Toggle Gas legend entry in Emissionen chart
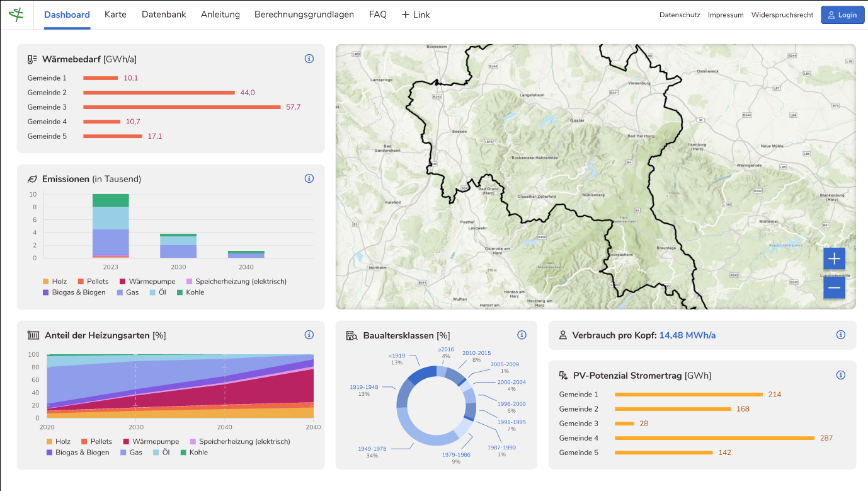The width and height of the screenshot is (868, 491). click(x=127, y=292)
